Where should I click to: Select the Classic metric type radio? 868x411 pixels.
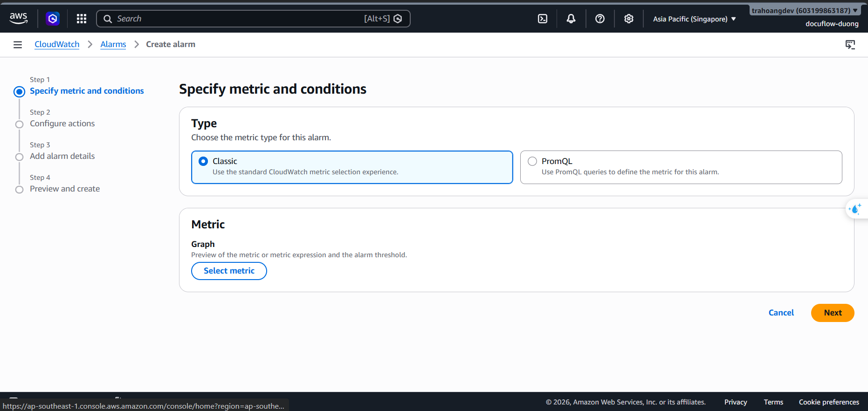203,161
